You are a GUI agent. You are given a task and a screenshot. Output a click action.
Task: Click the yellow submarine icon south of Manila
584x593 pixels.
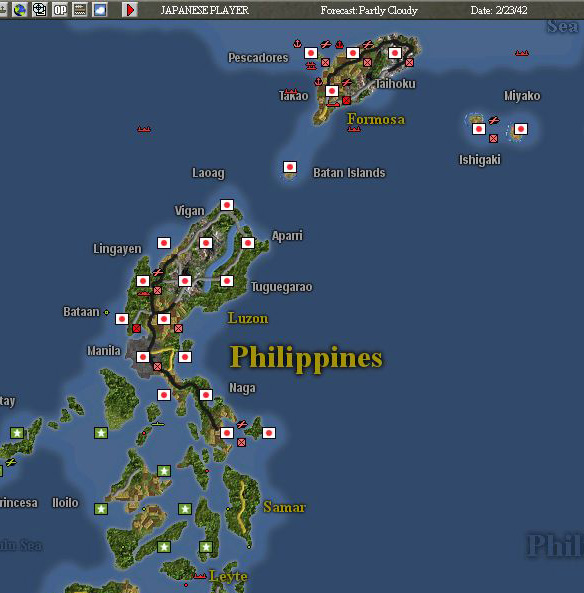coord(158,424)
